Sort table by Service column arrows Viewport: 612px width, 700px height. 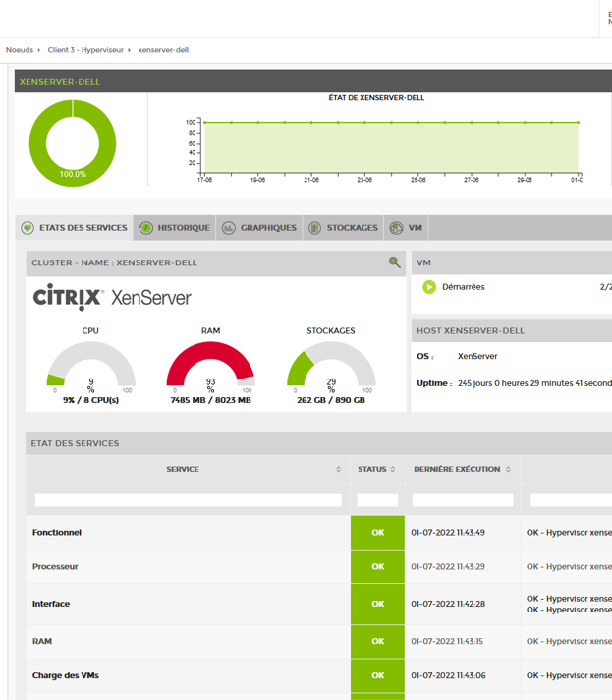[338, 469]
